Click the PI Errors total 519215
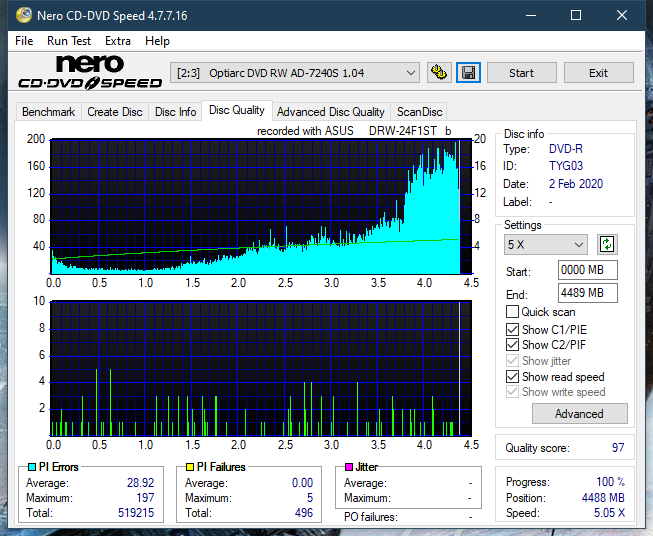 [x=136, y=513]
